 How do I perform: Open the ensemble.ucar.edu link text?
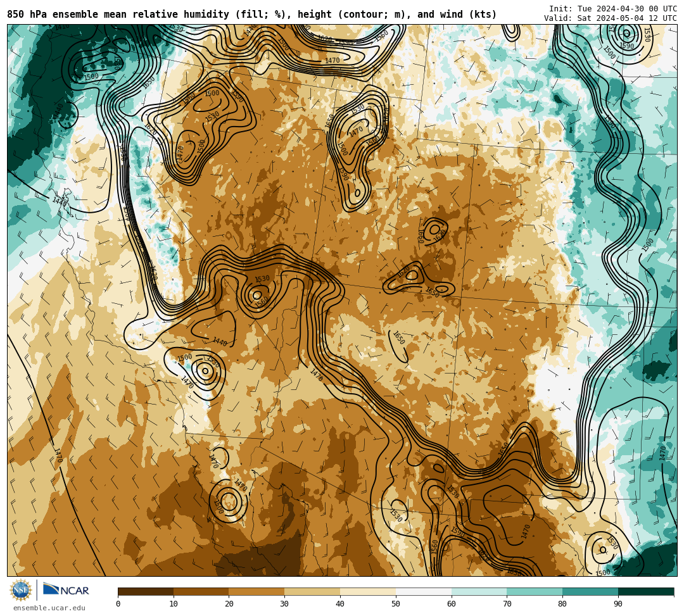tap(49, 608)
